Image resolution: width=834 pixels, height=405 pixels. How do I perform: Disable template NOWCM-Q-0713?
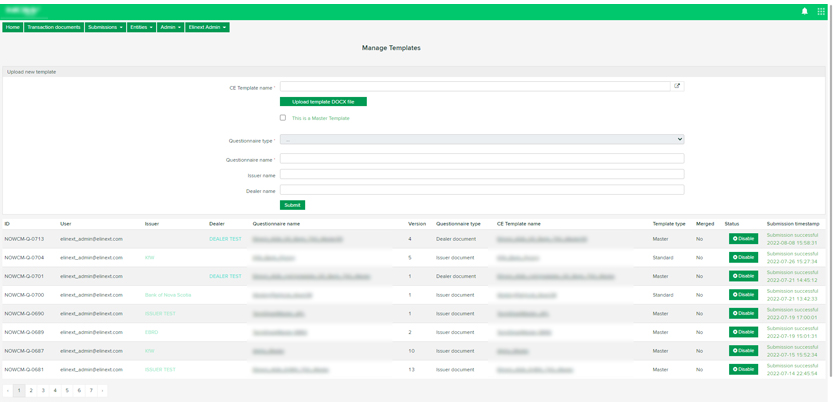743,239
